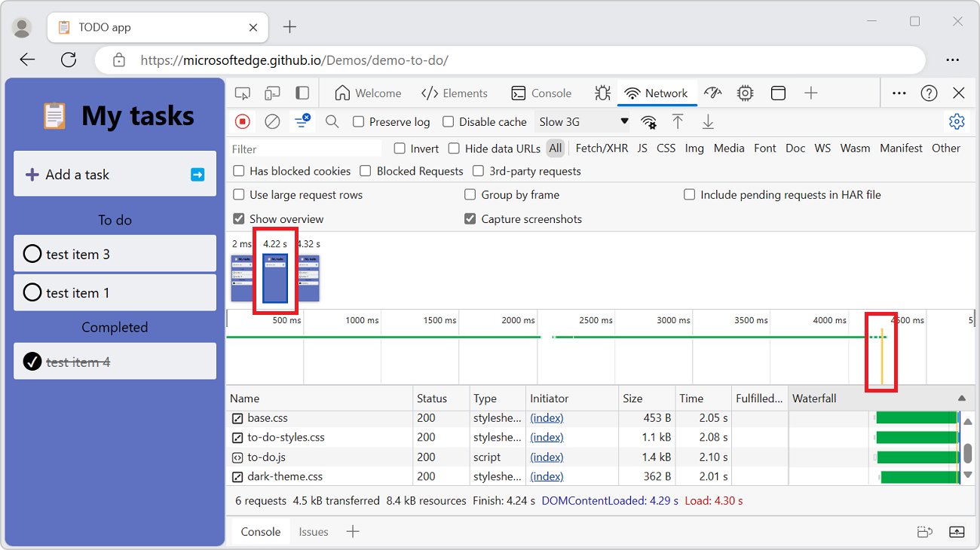Clear the network log

[272, 121]
